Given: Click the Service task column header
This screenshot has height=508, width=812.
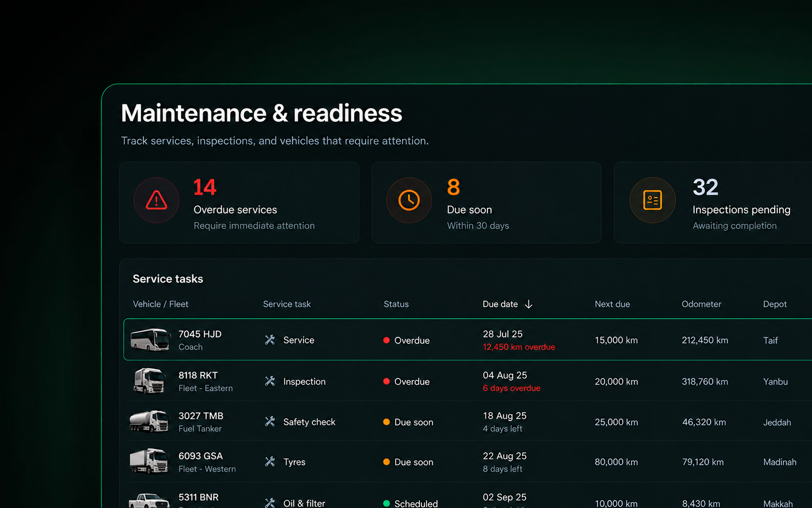Looking at the screenshot, I should (x=287, y=304).
